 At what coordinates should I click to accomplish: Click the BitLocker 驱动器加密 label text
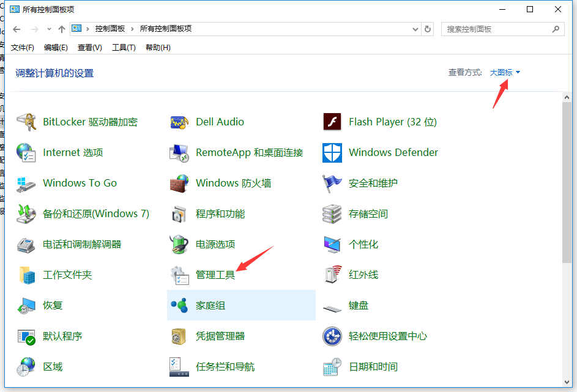coord(90,122)
